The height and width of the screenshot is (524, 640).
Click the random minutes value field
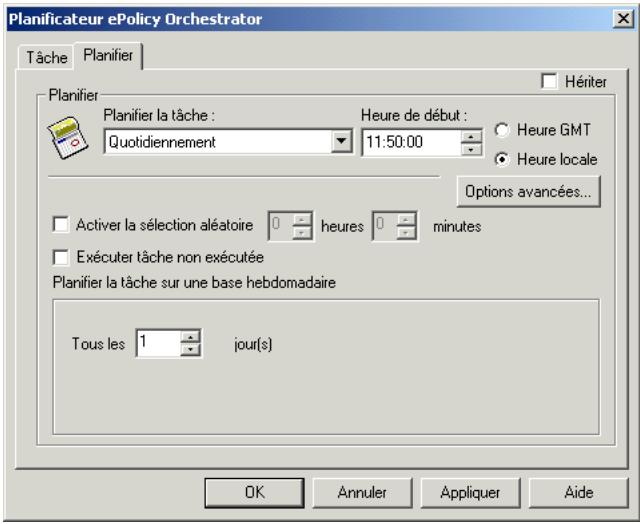pyautogui.click(x=384, y=226)
